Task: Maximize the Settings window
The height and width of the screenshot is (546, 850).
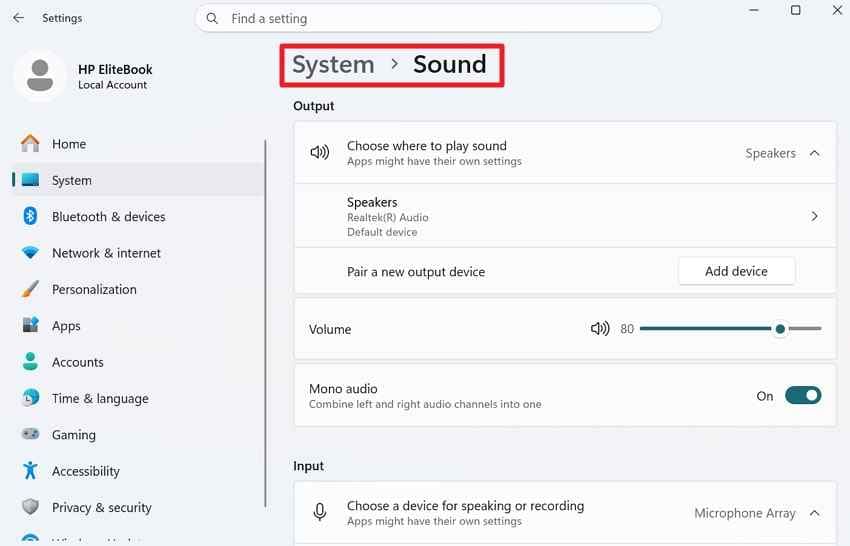Action: point(795,10)
